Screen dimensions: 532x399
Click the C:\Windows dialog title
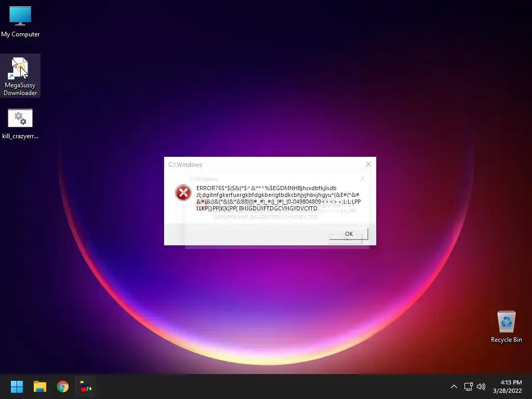pos(185,165)
